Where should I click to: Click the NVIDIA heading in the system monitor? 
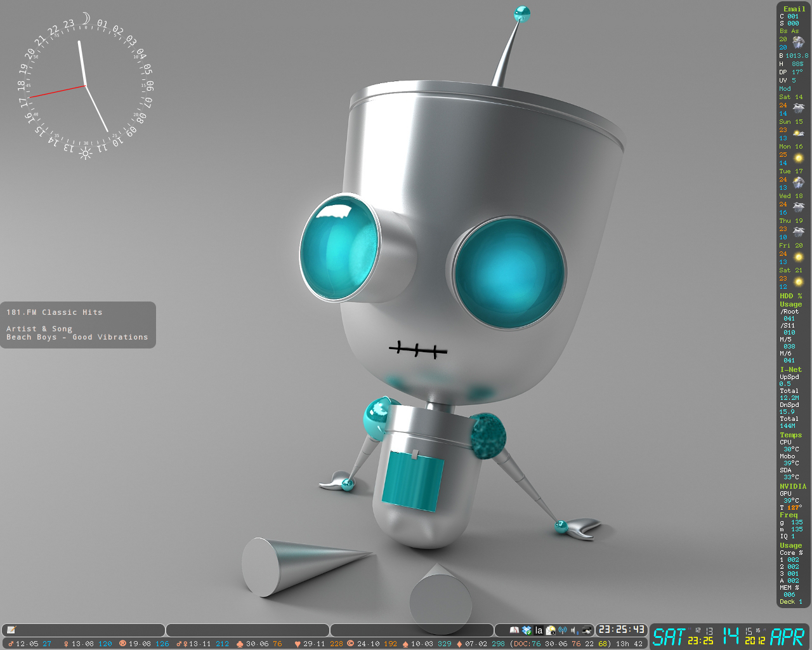793,486
